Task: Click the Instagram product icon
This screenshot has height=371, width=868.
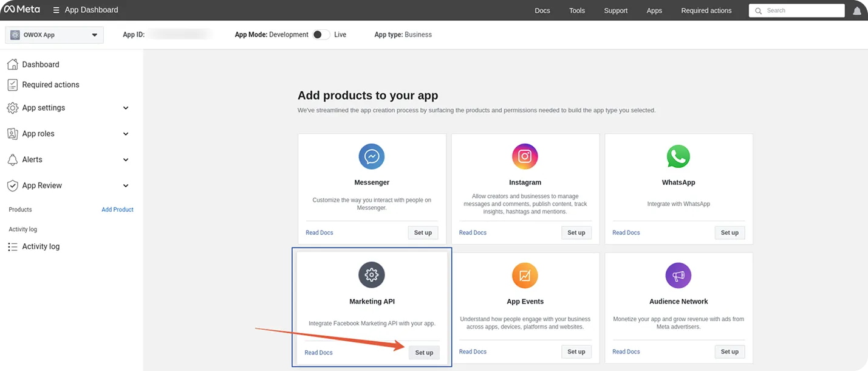Action: 524,156
